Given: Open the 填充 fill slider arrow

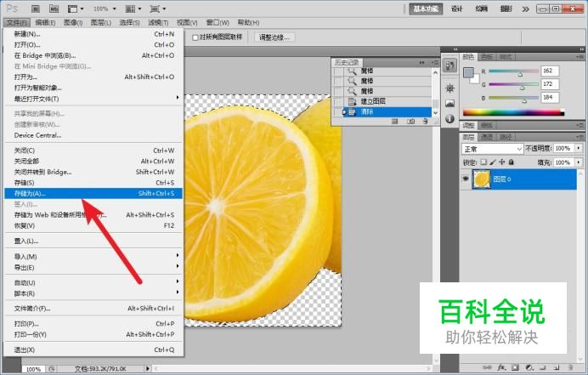Looking at the screenshot, I should (579, 162).
